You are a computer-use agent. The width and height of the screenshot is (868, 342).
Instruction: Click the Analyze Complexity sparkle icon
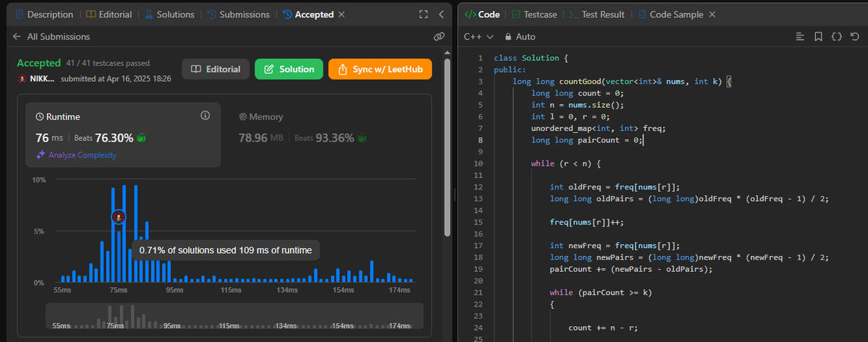tap(41, 155)
